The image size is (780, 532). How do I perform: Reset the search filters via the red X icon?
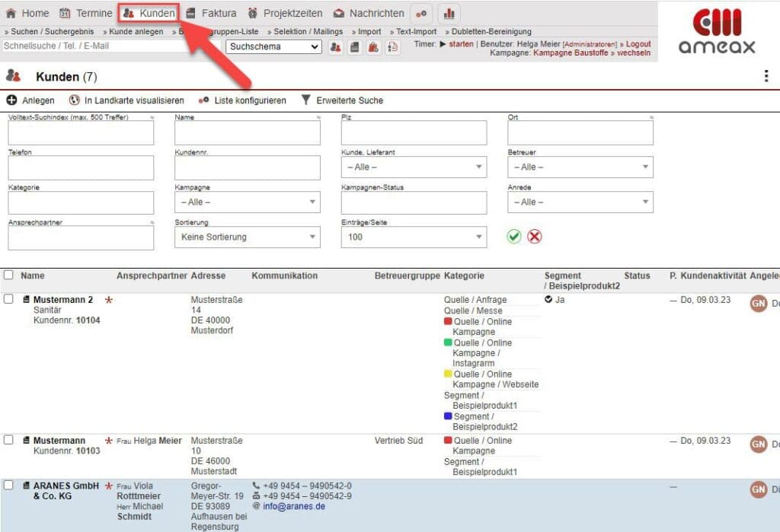tap(535, 237)
